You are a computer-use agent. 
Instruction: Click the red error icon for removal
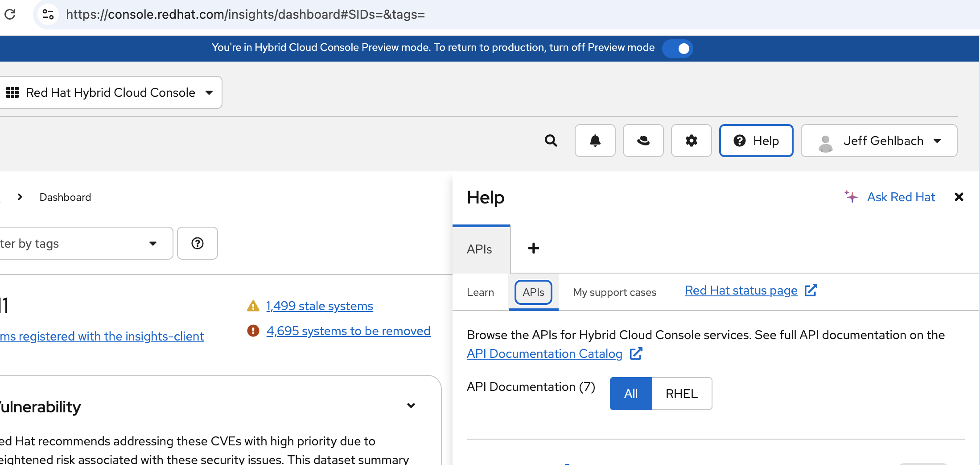pyautogui.click(x=253, y=331)
